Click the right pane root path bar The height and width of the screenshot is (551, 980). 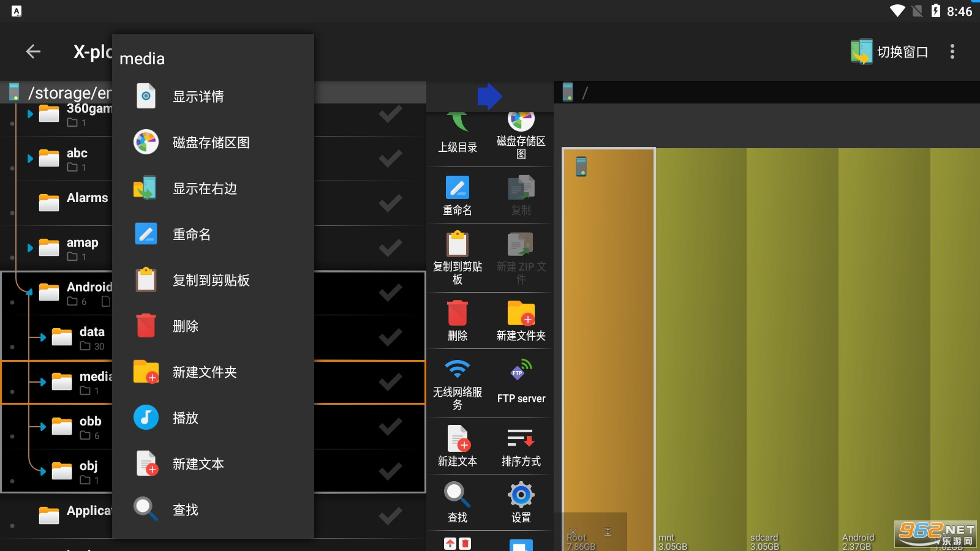tap(767, 92)
